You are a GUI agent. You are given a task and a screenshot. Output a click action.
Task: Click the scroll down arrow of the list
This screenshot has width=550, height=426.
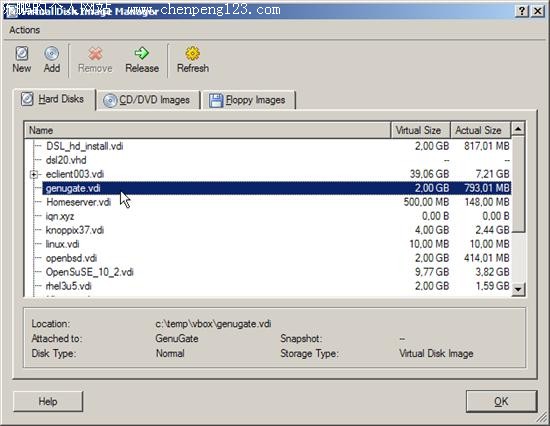click(x=518, y=289)
